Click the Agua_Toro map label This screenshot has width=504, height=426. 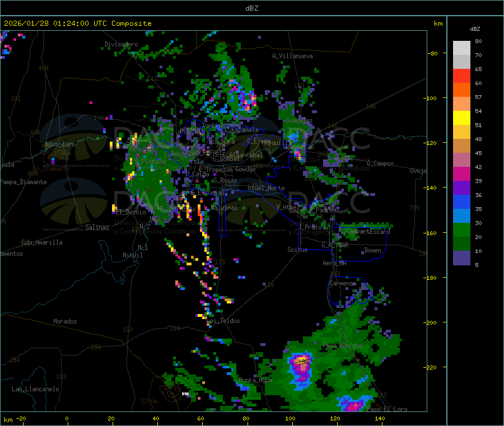[60, 144]
